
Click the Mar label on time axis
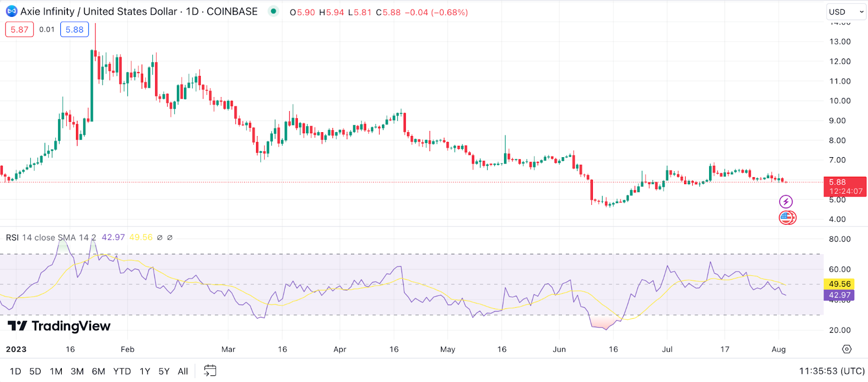tap(228, 349)
